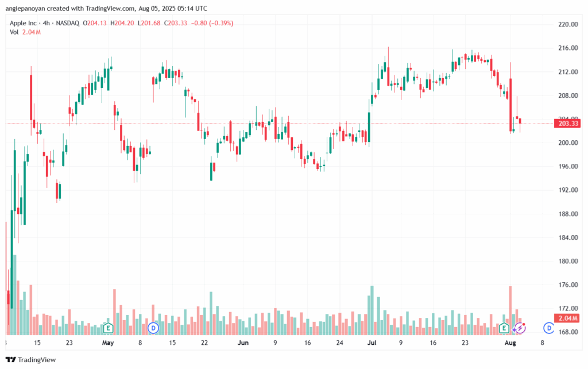
Task: Click the dividend D marker after May 8
Action: point(153,328)
